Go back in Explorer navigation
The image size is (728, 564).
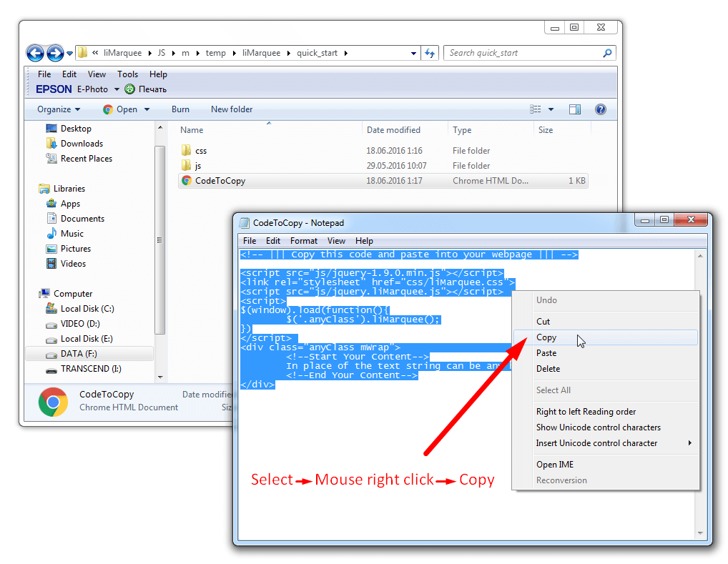click(x=35, y=54)
